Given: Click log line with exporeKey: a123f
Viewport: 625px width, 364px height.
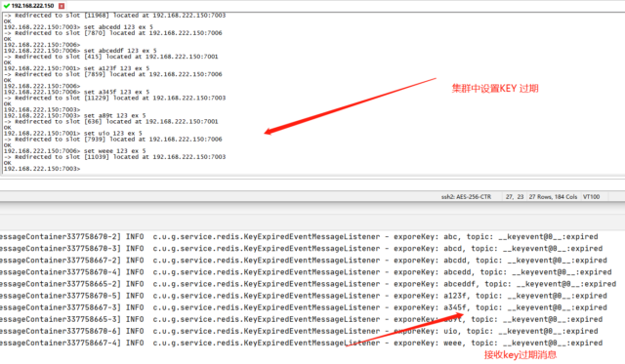Looking at the screenshot, I should (x=304, y=296).
